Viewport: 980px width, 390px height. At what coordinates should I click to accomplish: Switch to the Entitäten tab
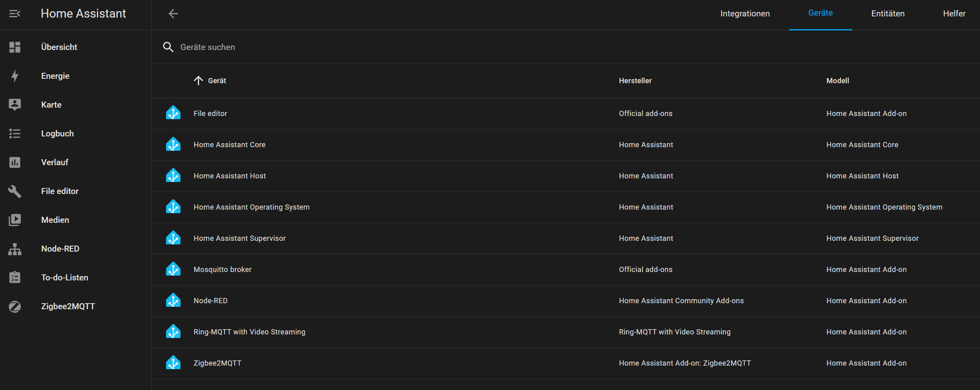coord(888,14)
